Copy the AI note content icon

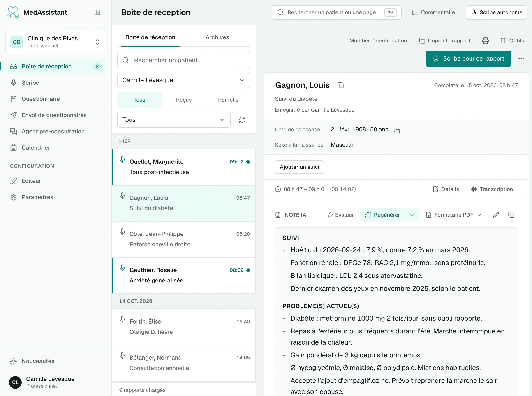pyautogui.click(x=511, y=215)
